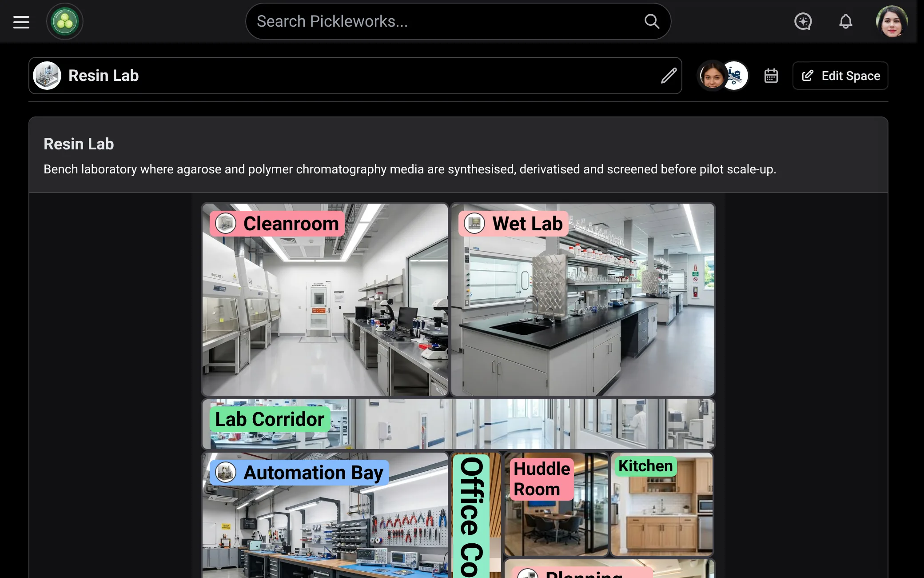This screenshot has width=924, height=578.
Task: Open the Kitchen tile
Action: click(x=662, y=504)
